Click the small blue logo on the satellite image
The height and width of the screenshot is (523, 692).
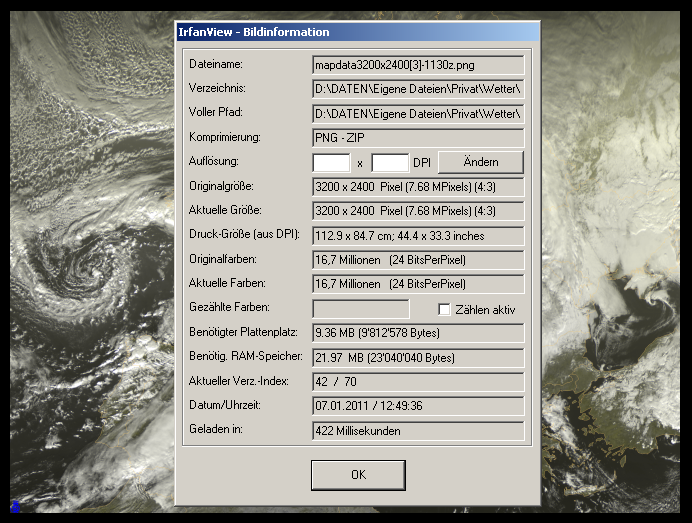point(15,507)
